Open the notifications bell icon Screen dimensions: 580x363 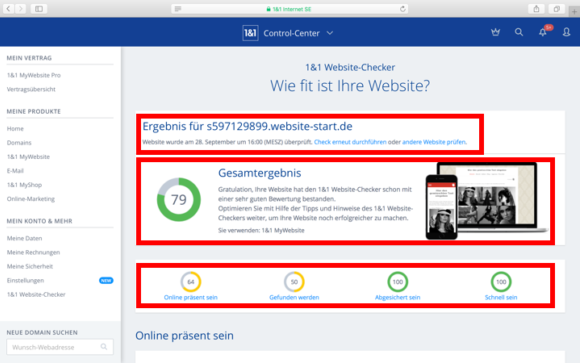pyautogui.click(x=543, y=33)
